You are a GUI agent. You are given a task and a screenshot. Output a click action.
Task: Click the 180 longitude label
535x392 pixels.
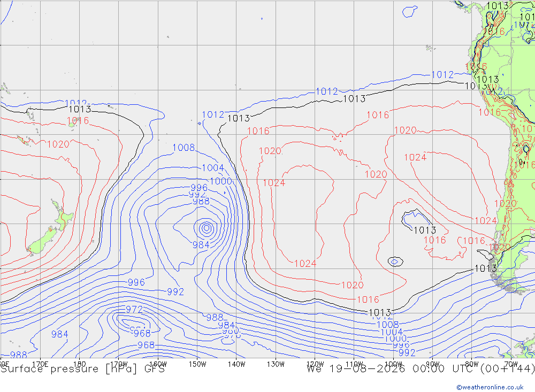coord(80,364)
